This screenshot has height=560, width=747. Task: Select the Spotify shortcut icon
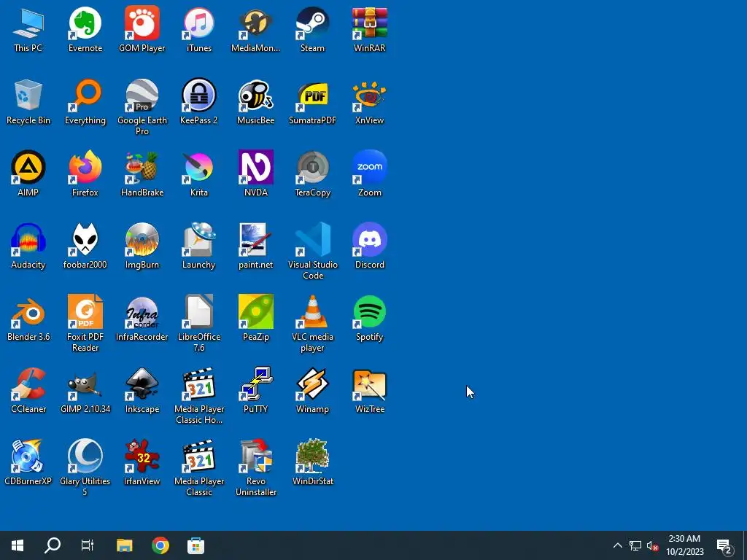click(x=370, y=312)
